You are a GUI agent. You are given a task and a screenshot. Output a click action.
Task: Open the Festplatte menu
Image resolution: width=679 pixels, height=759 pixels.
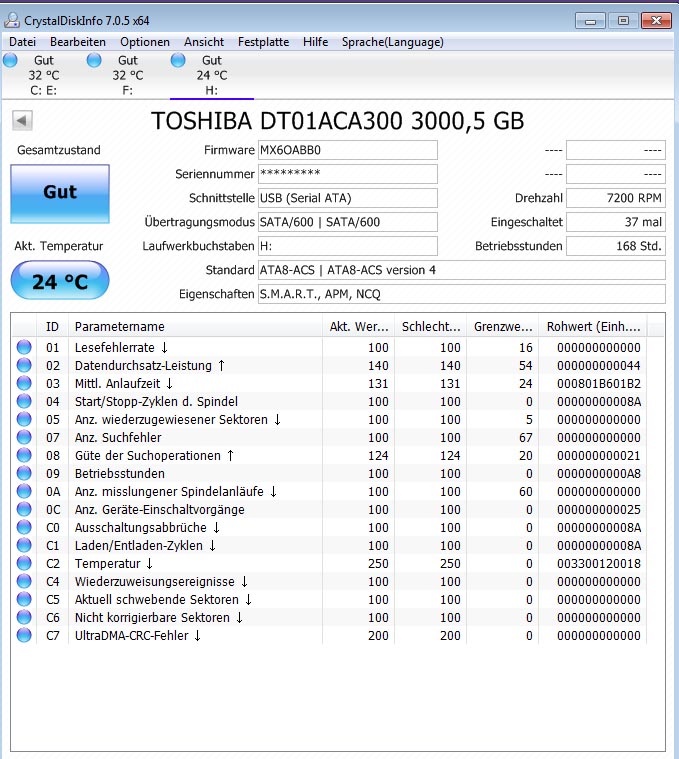[263, 42]
